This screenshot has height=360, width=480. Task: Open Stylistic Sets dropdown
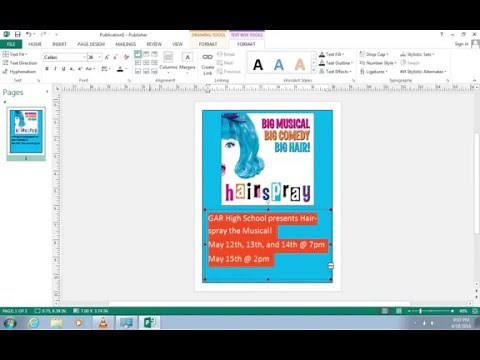(417, 54)
